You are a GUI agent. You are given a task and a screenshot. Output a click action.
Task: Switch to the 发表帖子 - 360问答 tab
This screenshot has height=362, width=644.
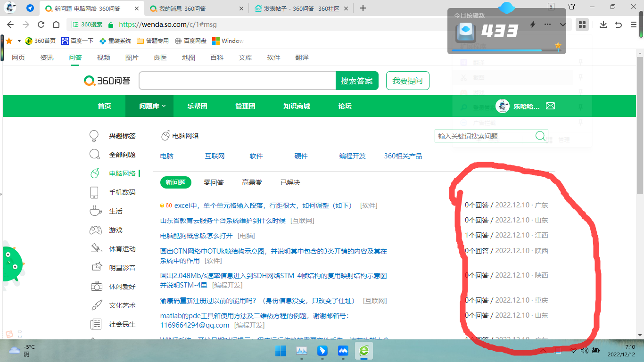point(302,8)
